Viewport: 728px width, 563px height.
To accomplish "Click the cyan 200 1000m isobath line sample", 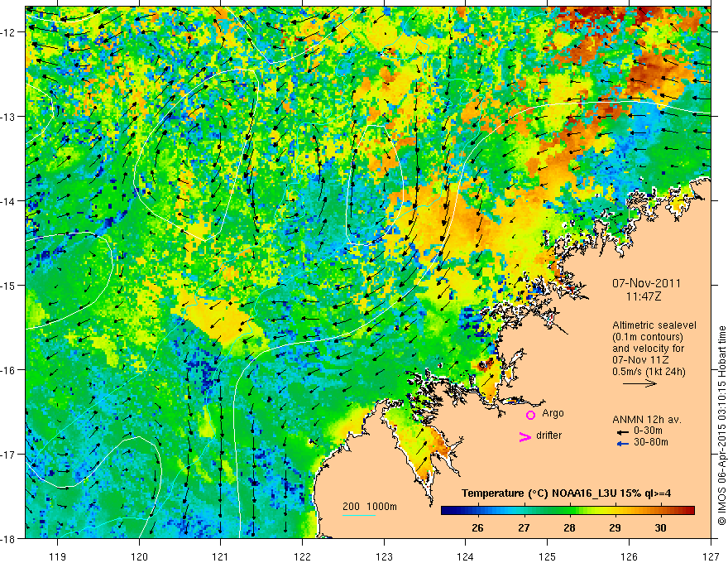I will pos(358,515).
